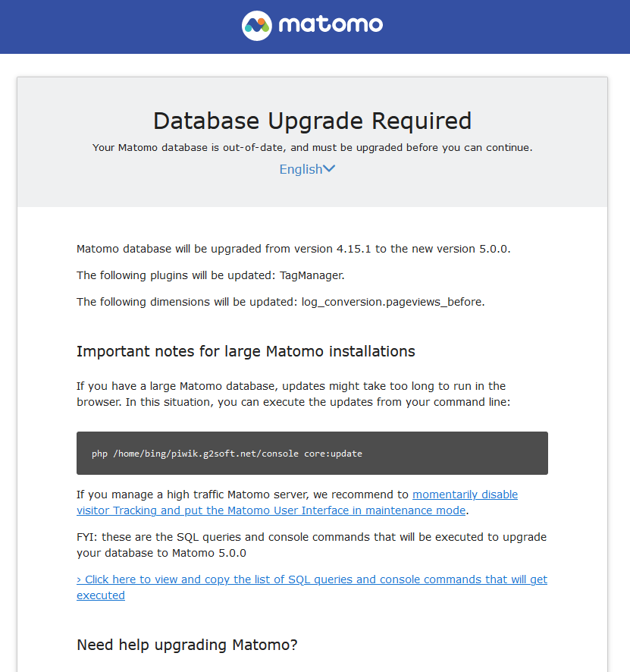Open the English language selector
The height and width of the screenshot is (672, 630).
pos(301,169)
